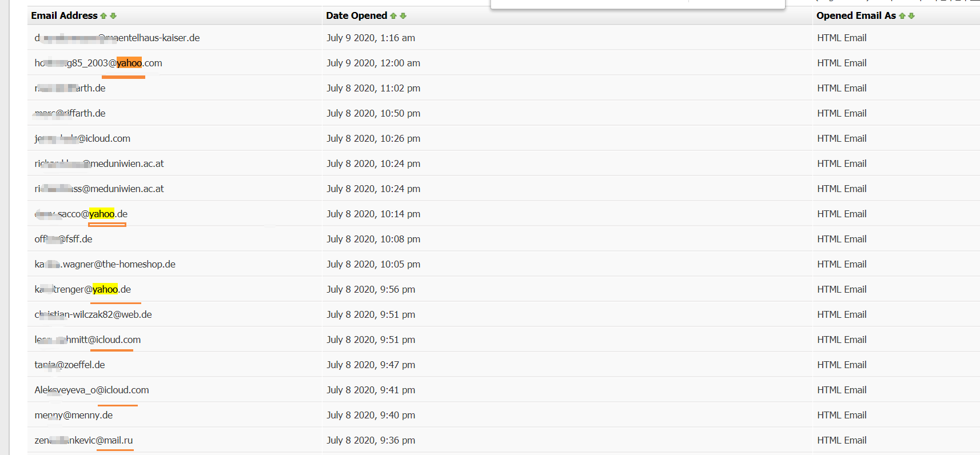980x455 pixels.
Task: Click the menny@menny.de email address
Action: point(74,416)
